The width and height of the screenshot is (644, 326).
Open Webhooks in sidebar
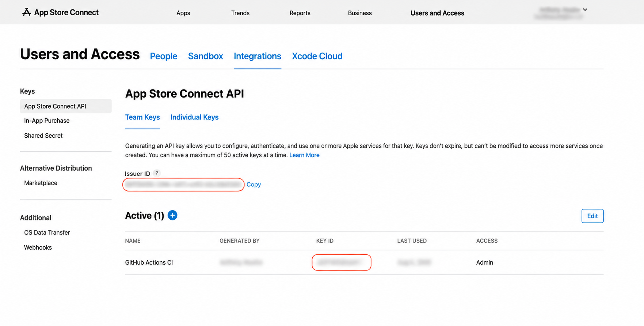(38, 247)
